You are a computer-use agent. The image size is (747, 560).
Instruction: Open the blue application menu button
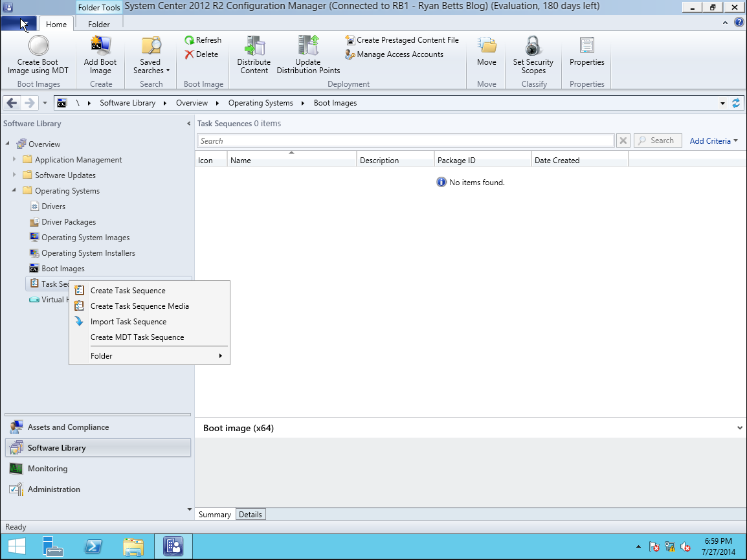[x=19, y=23]
